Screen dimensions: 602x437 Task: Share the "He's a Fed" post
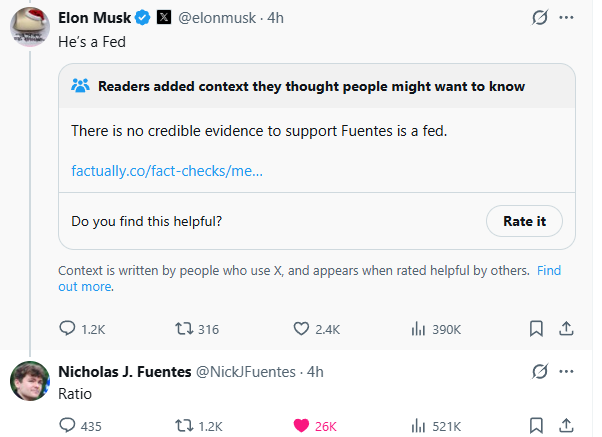565,328
